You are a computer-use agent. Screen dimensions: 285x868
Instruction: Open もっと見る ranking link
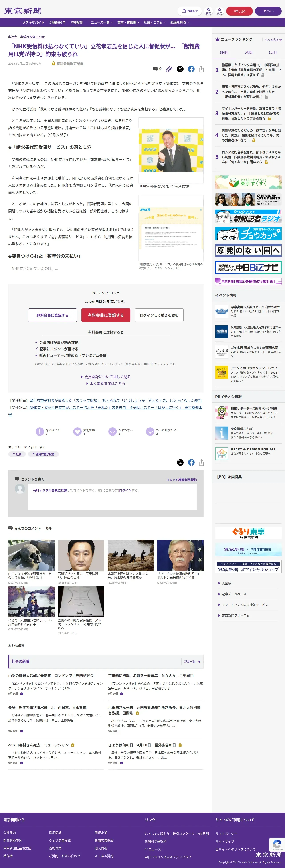(273, 40)
